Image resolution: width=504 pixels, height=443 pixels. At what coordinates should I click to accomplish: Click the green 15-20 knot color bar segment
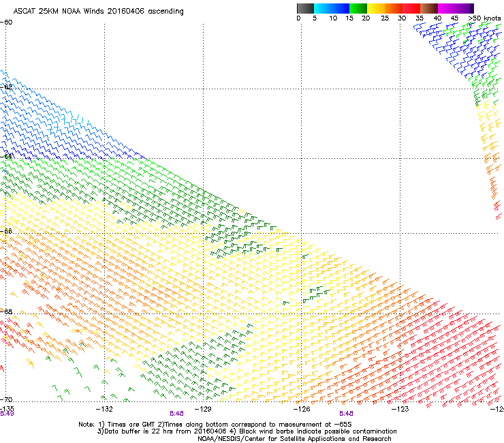[358, 8]
